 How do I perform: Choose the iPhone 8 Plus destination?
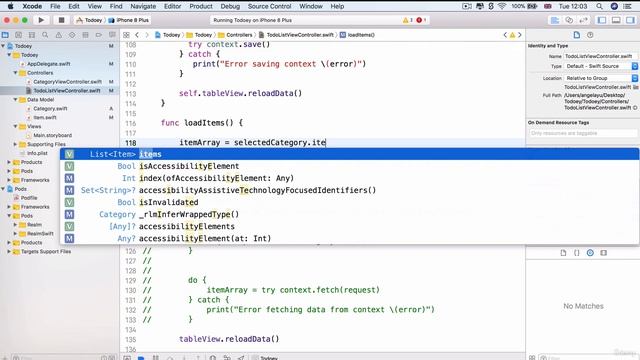click(x=129, y=20)
